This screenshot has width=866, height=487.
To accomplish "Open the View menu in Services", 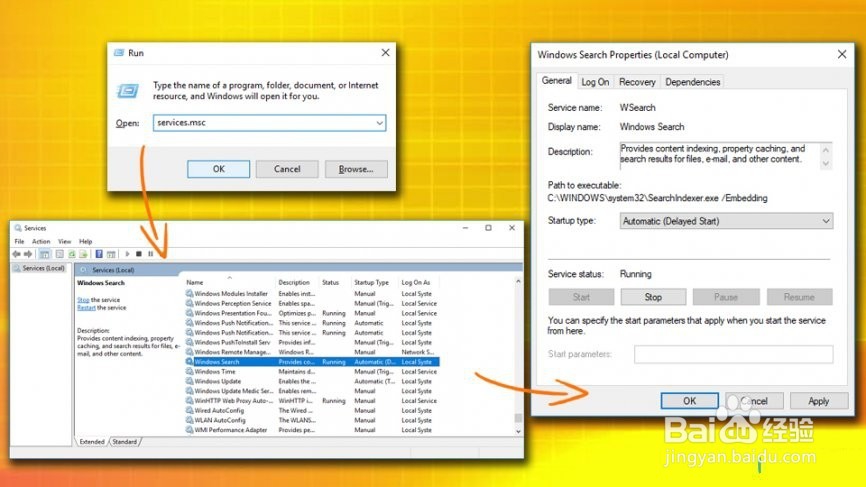I will click(65, 241).
